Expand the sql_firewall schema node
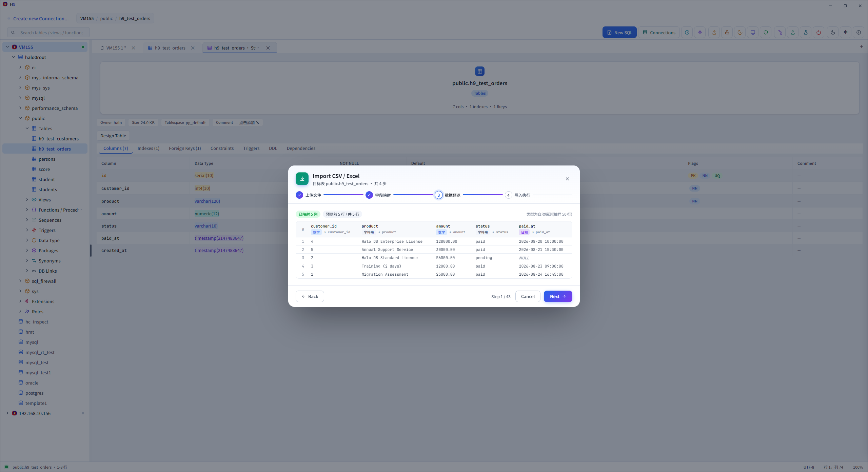This screenshot has width=868, height=472. pyautogui.click(x=20, y=281)
